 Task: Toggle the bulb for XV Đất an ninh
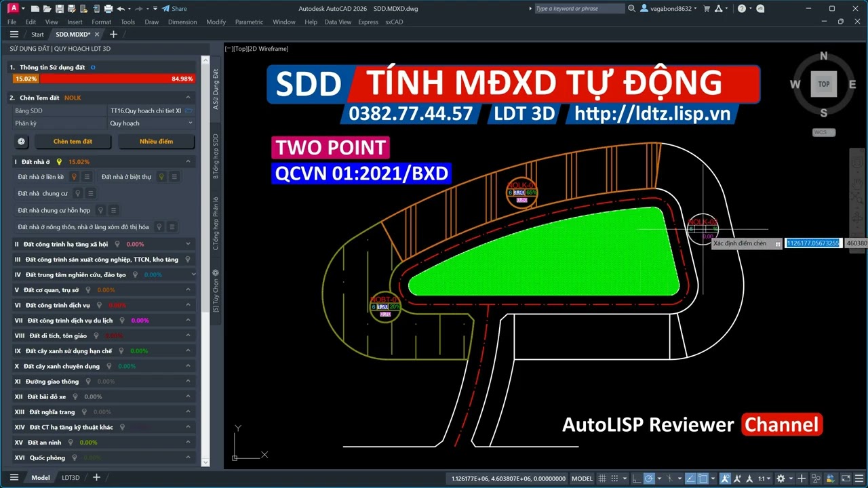point(71,443)
